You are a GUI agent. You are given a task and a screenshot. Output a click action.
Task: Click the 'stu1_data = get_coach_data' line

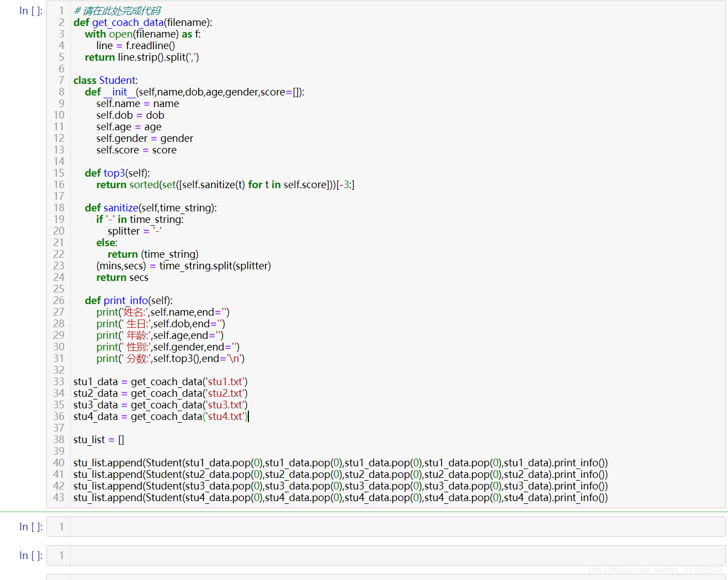(161, 381)
